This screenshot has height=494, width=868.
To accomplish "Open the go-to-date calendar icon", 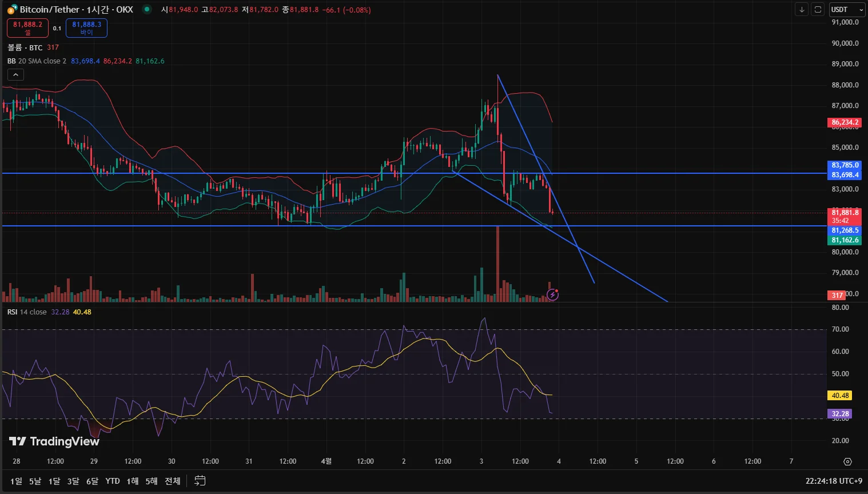I will pos(200,481).
